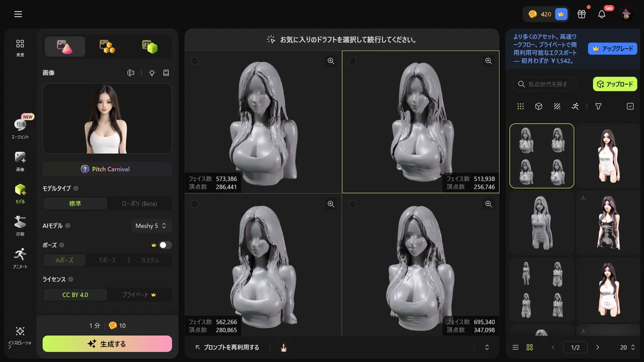Image resolution: width=644 pixels, height=362 pixels.
Task: Click info icon next to ポーズ
Action: (62, 245)
